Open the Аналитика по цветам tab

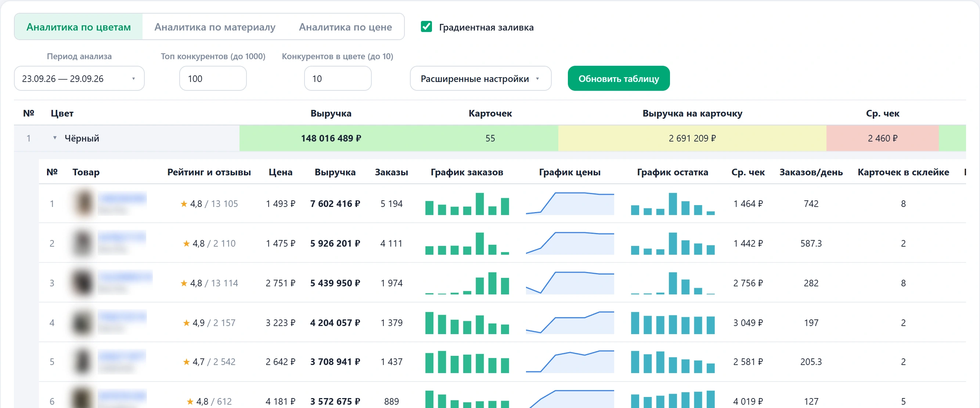coord(78,26)
